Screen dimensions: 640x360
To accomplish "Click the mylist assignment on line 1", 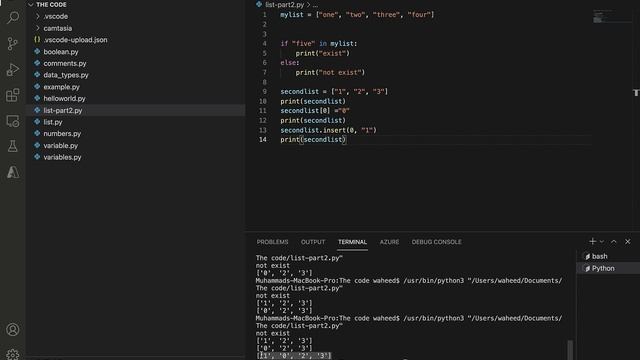I will (357, 15).
